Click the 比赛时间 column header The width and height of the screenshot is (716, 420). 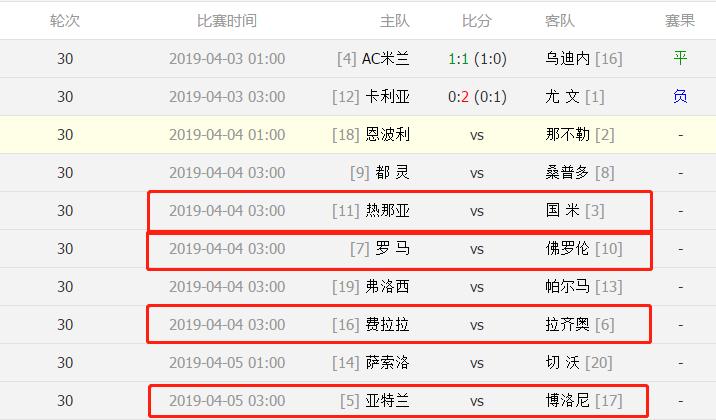226,20
